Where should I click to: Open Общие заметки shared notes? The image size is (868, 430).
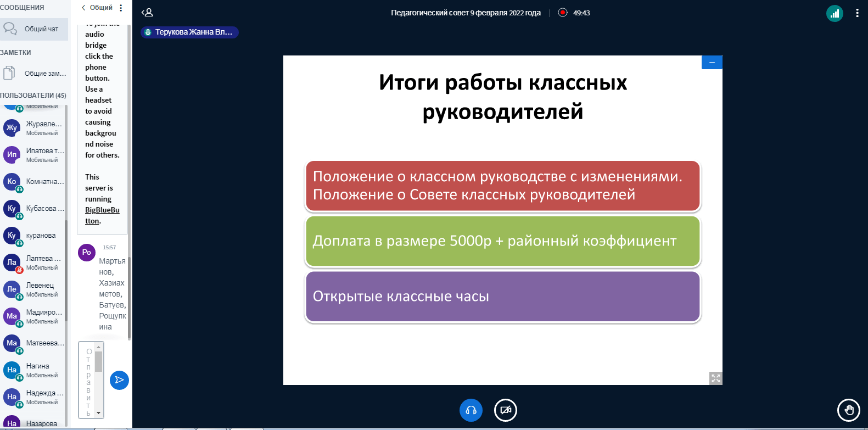coord(33,73)
